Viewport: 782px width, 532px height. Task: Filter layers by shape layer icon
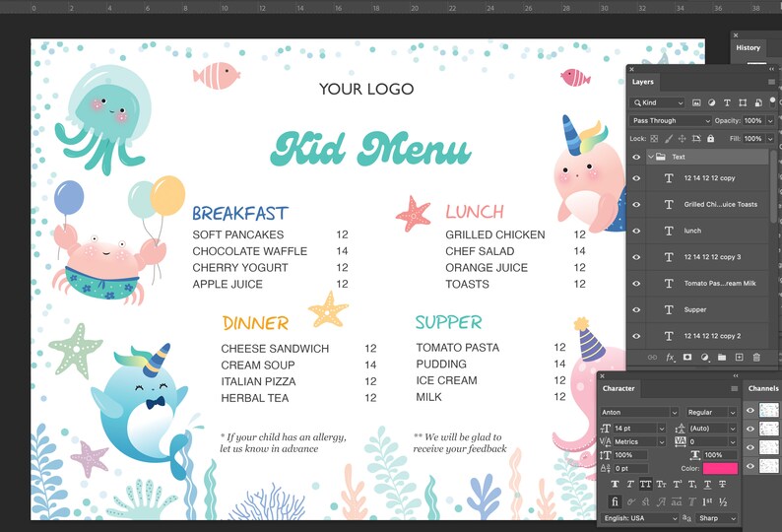pos(743,102)
